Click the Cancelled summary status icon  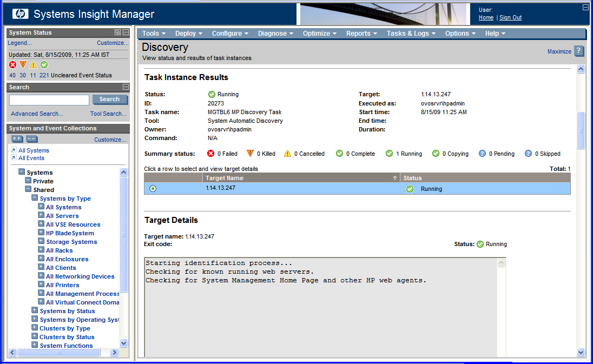pyautogui.click(x=287, y=154)
